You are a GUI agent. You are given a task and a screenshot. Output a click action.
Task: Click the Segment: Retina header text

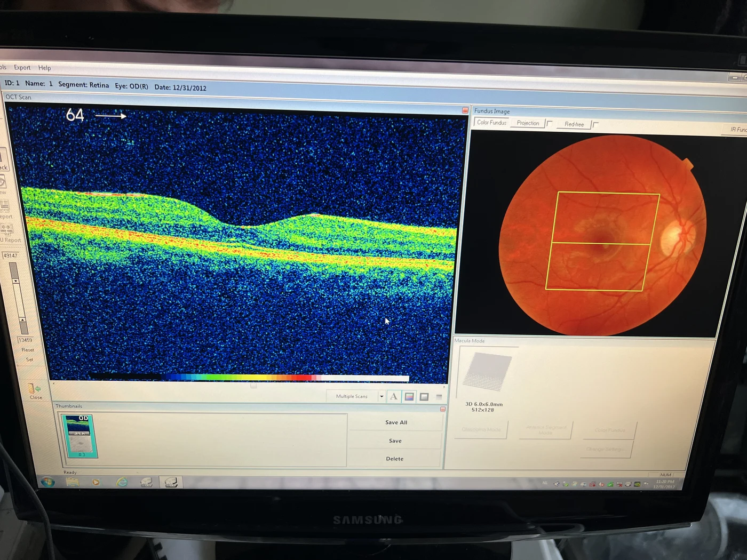(83, 85)
